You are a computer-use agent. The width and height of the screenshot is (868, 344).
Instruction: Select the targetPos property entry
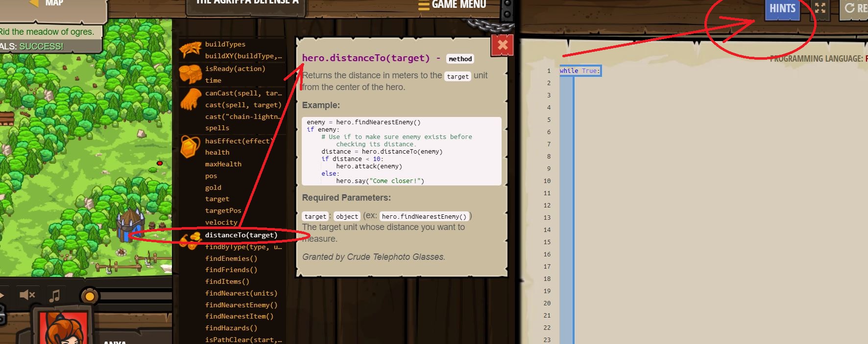tap(223, 210)
